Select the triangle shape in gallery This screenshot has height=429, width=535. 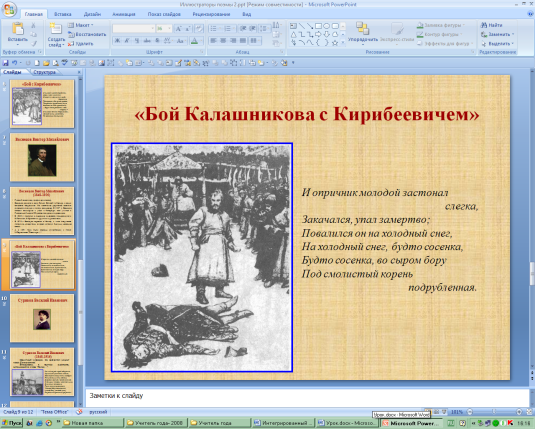click(x=293, y=34)
